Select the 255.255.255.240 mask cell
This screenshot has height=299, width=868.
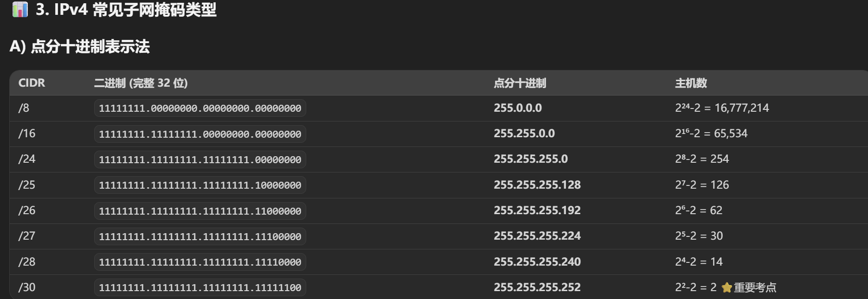[x=537, y=262]
